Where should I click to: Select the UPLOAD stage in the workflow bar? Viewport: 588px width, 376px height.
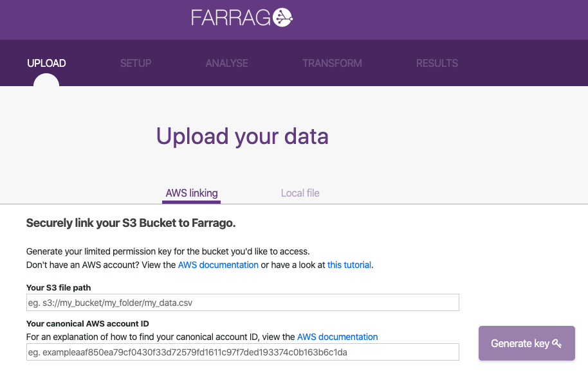46,63
